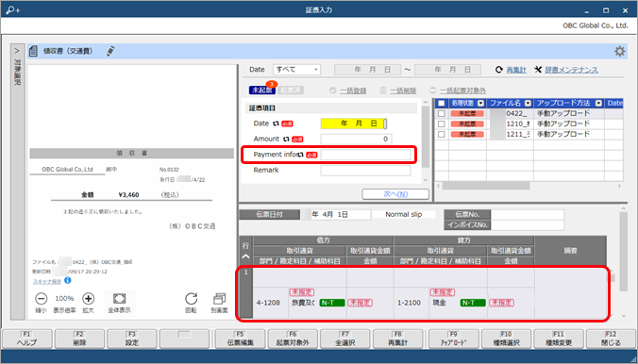Click F12 閉じる function key
The image size is (638, 364).
pos(611,339)
